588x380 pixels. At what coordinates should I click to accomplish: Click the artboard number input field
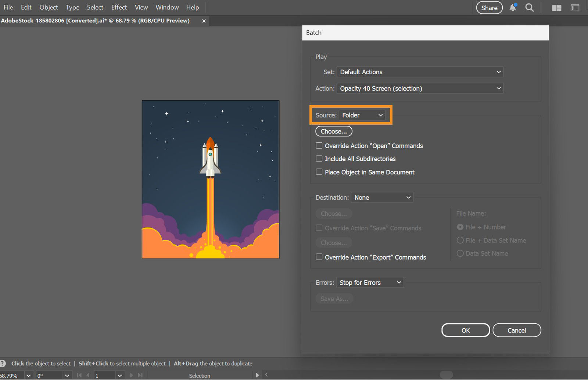tap(103, 375)
